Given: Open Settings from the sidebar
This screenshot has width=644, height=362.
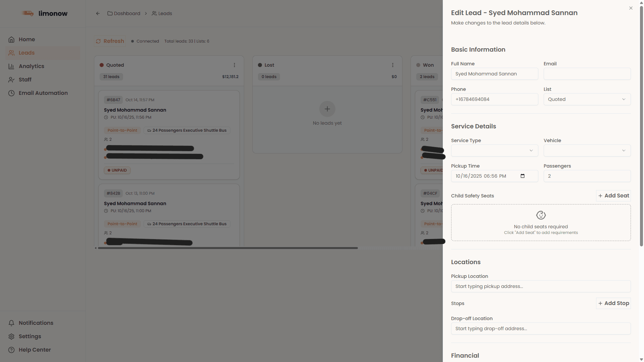Looking at the screenshot, I should tap(30, 336).
